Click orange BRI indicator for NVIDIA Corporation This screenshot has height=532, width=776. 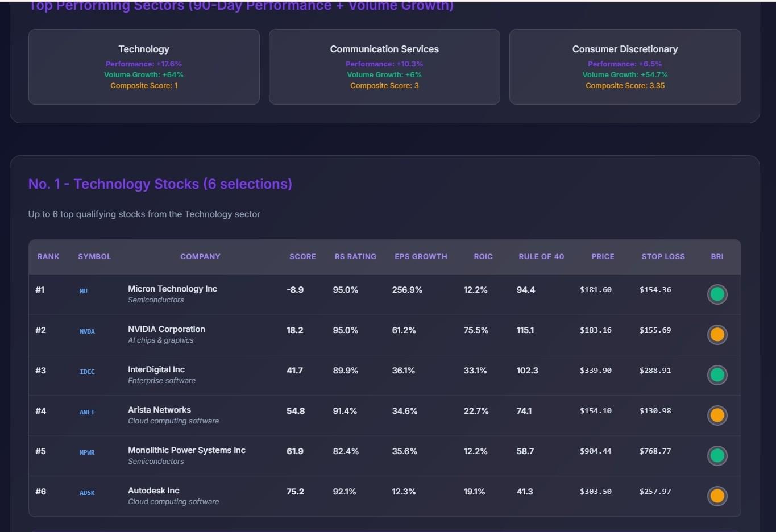pos(717,335)
